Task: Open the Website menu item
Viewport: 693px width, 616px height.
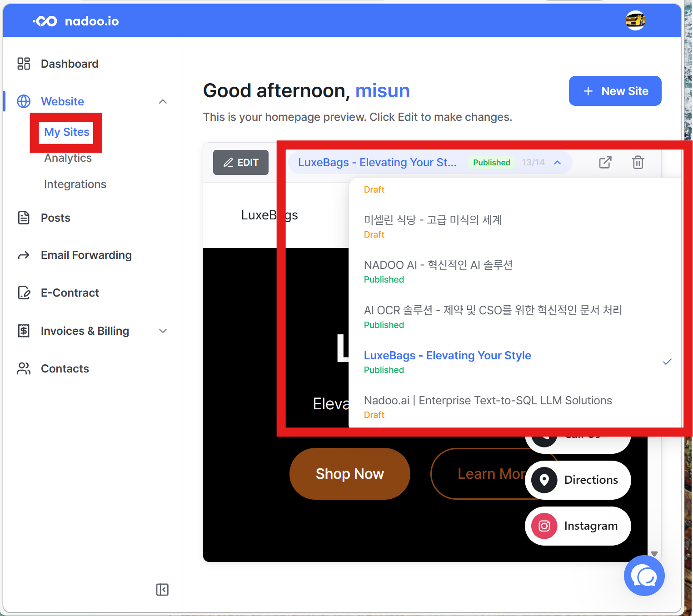Action: (62, 101)
